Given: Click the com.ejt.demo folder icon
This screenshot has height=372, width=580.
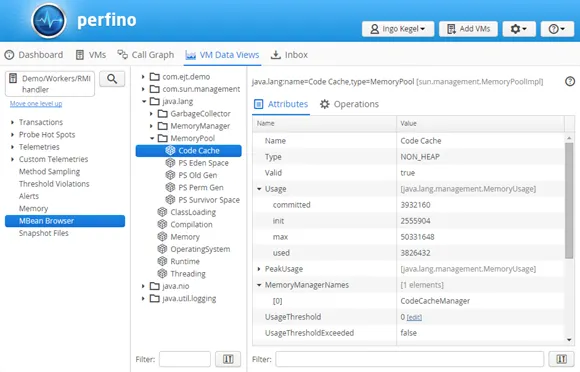Looking at the screenshot, I should 155,77.
